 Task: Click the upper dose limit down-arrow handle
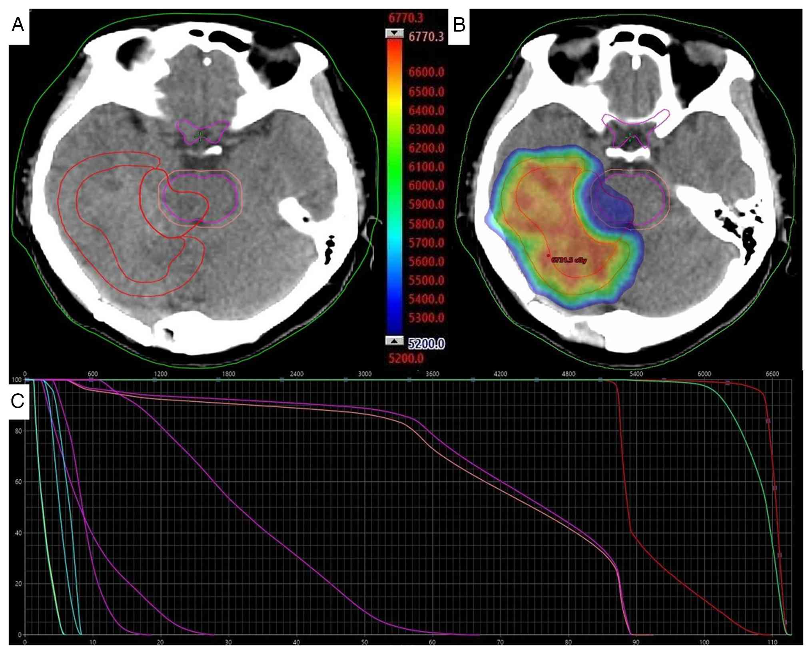[x=394, y=34]
